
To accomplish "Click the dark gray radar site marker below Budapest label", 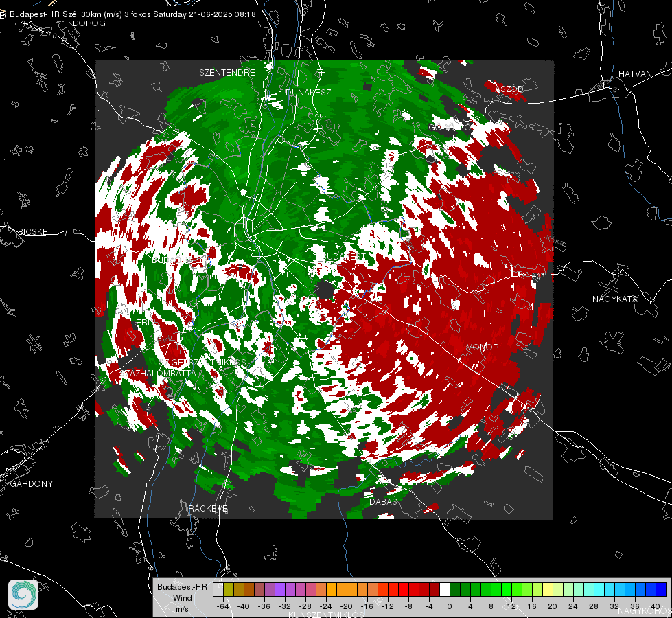I will [325, 290].
